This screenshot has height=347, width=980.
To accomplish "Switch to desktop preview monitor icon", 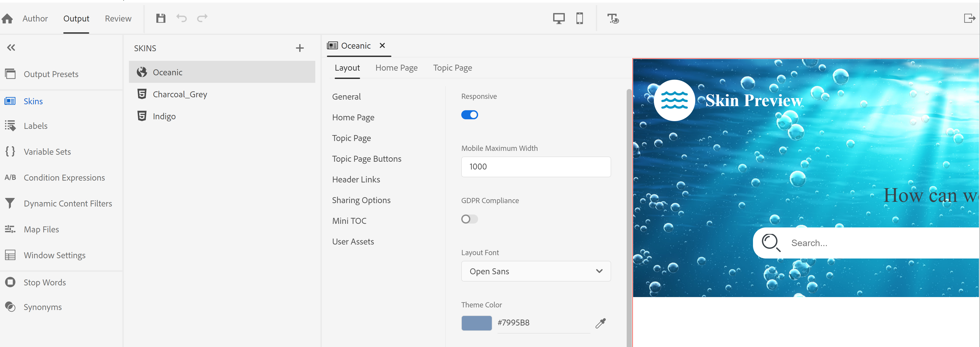I will [x=559, y=18].
